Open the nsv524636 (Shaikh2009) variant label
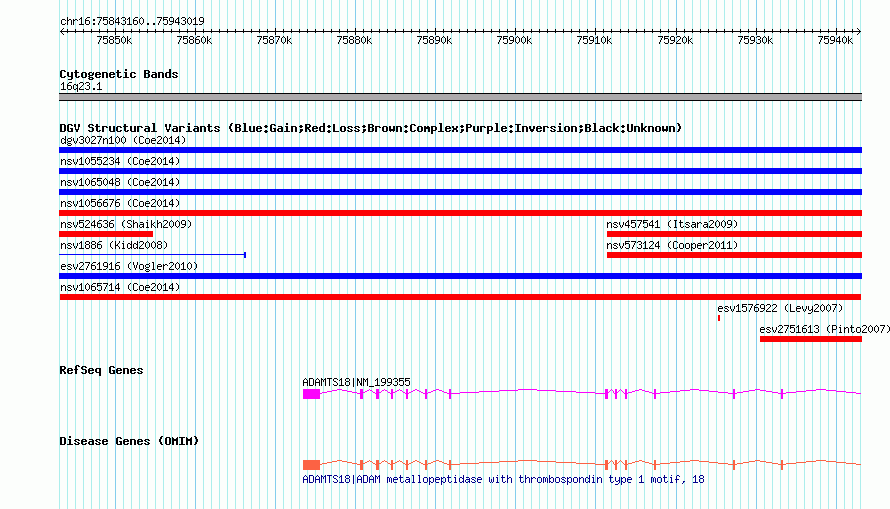This screenshot has width=890, height=509. point(126,224)
